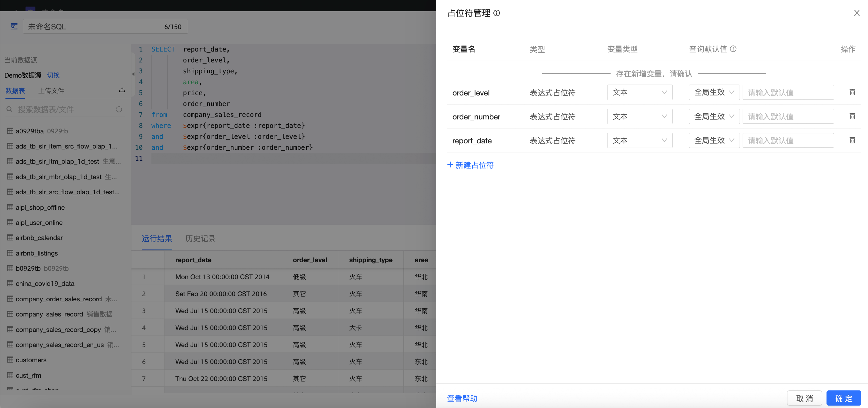
Task: Click 变量名 column header in panel
Action: pyautogui.click(x=464, y=49)
